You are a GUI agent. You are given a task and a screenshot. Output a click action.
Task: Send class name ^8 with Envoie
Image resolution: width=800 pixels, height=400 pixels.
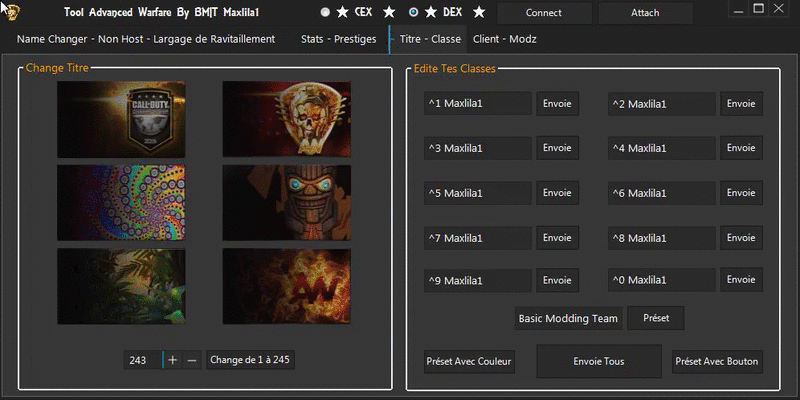tap(741, 238)
